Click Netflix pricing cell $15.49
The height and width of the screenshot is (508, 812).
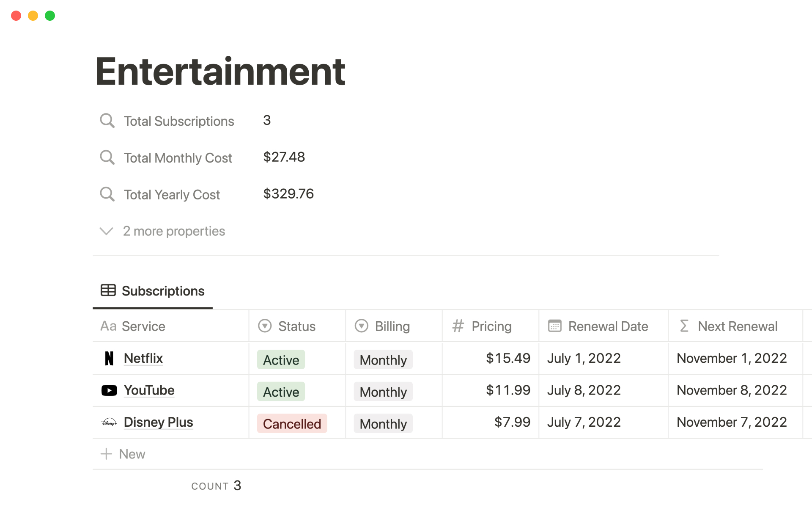coord(507,359)
